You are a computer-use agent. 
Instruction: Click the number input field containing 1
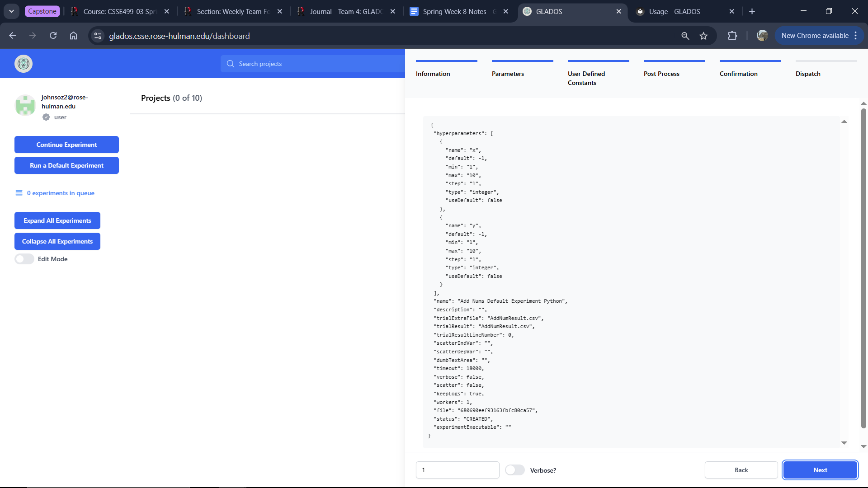(x=457, y=470)
